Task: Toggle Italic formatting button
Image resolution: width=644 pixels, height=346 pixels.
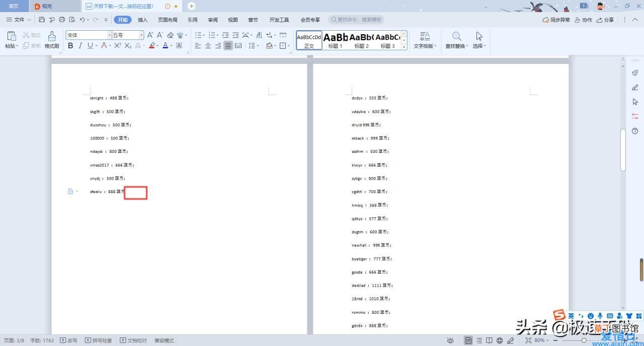Action: 80,46
